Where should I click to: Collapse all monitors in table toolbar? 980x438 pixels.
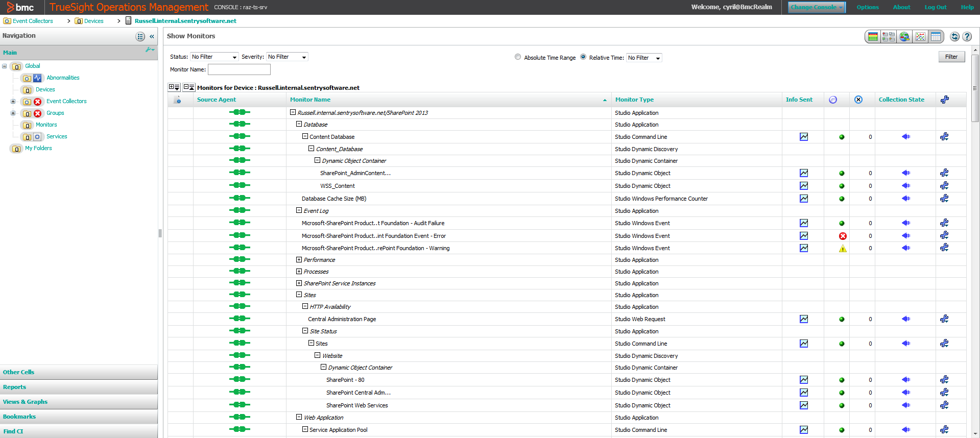point(189,87)
